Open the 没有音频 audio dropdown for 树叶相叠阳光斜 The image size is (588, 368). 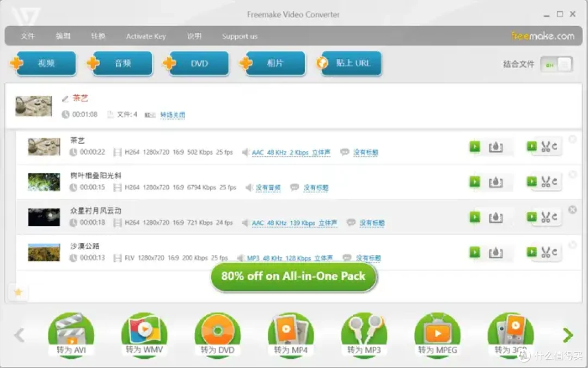268,188
